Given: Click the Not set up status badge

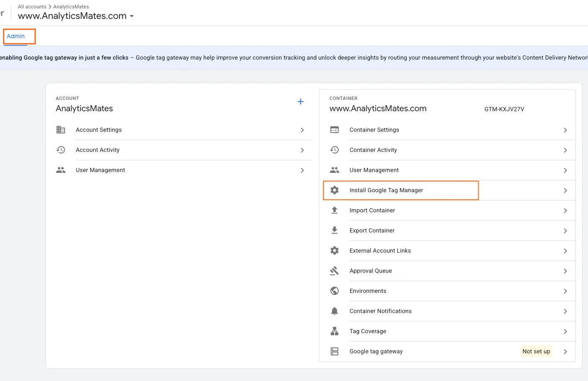Looking at the screenshot, I should (x=536, y=351).
